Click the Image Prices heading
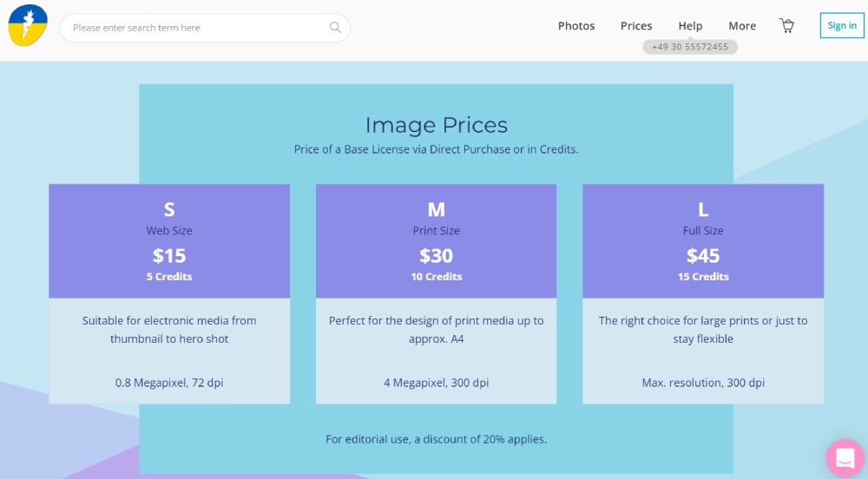This screenshot has height=479, width=868. [x=436, y=125]
